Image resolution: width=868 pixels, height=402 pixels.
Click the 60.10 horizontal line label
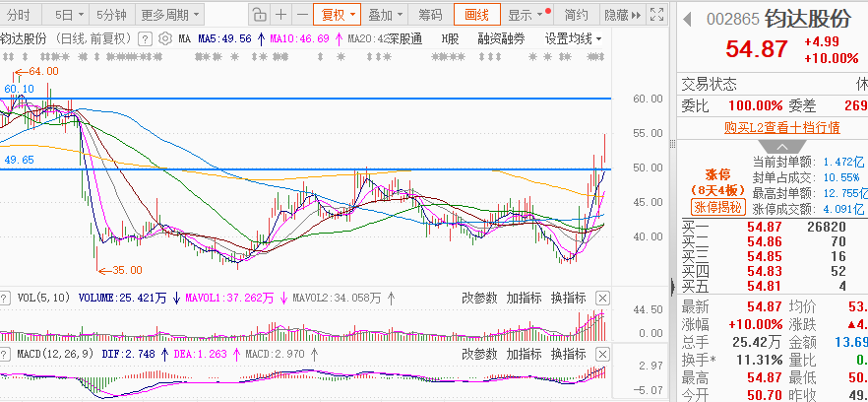20,89
